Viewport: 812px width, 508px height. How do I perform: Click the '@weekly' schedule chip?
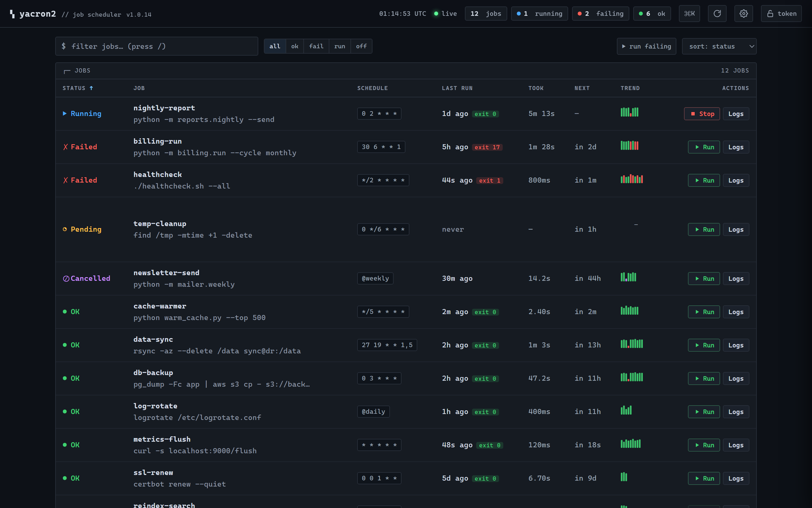(375, 278)
